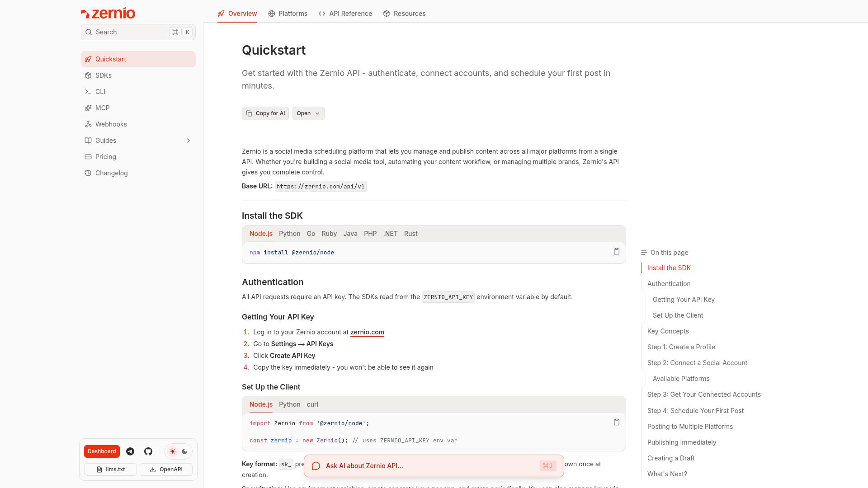Open the Pricing page in sidebar
Viewport: 868px width, 488px height.
138,157
